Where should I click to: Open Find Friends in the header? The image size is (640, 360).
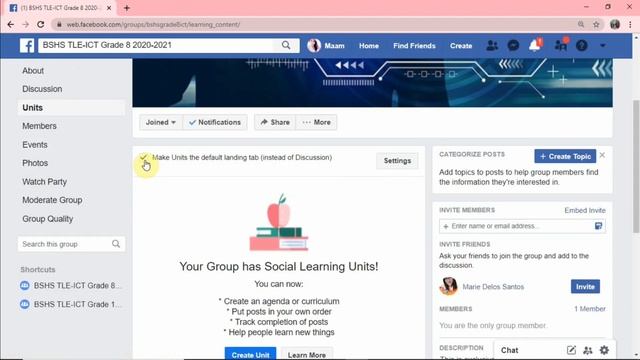[x=414, y=46]
